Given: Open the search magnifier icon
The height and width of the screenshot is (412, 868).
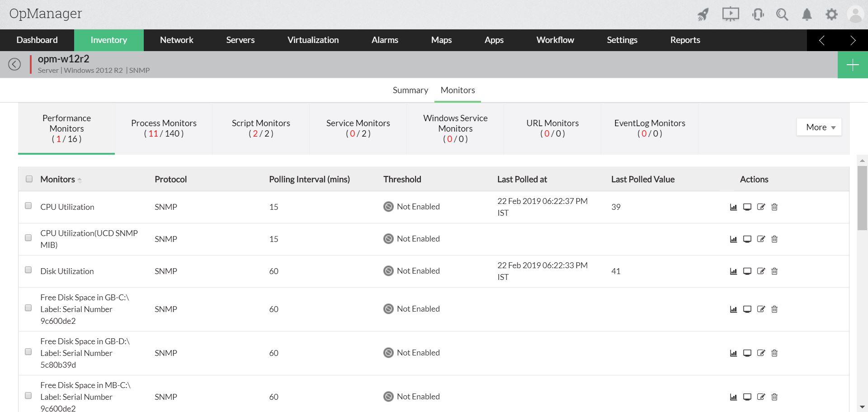Looking at the screenshot, I should click(x=782, y=14).
